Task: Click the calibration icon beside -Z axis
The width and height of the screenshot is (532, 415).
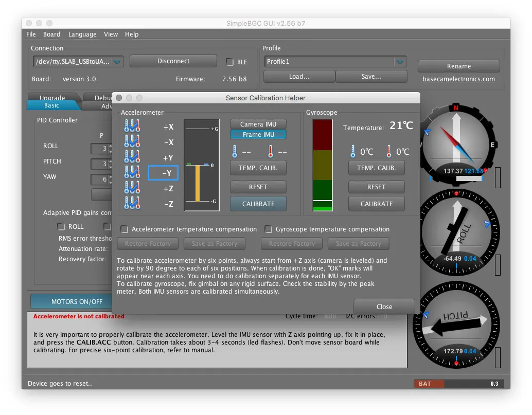Action: [132, 203]
